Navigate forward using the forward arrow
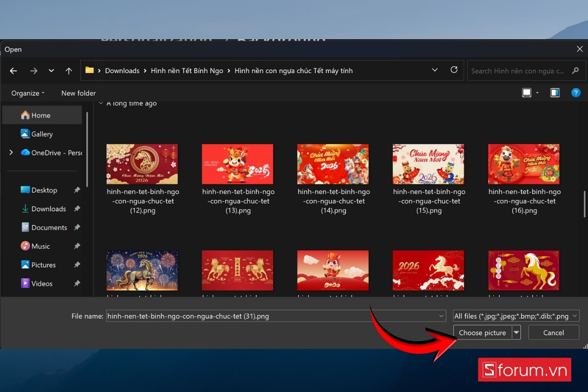The height and width of the screenshot is (392, 588). click(33, 71)
